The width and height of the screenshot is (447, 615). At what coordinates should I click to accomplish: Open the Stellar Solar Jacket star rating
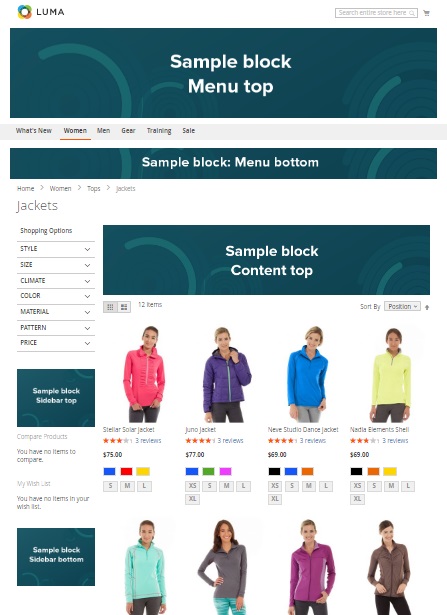pos(117,440)
